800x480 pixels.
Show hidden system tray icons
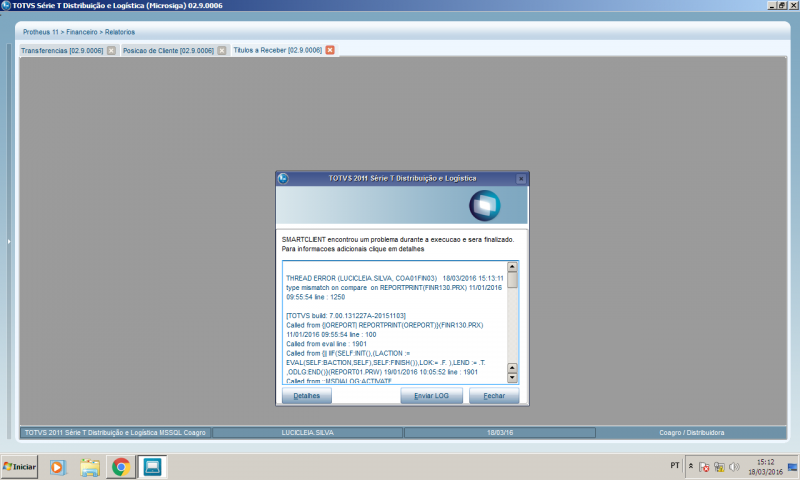pos(690,466)
